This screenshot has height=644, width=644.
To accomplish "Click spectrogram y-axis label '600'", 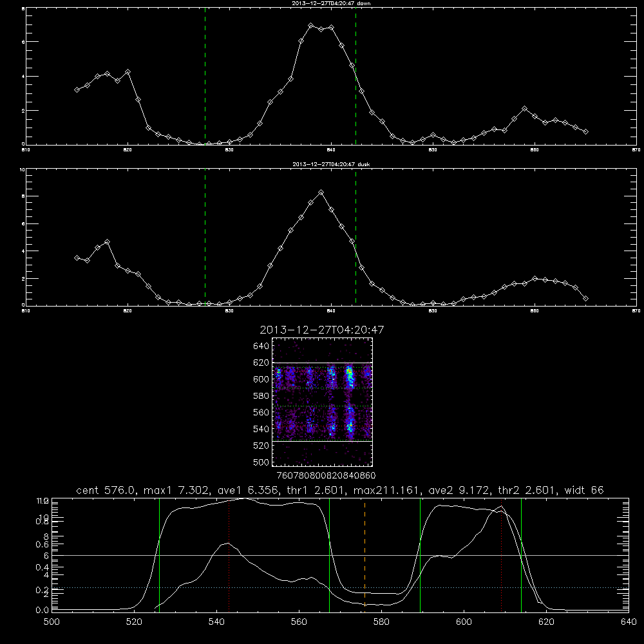I will click(x=261, y=379).
